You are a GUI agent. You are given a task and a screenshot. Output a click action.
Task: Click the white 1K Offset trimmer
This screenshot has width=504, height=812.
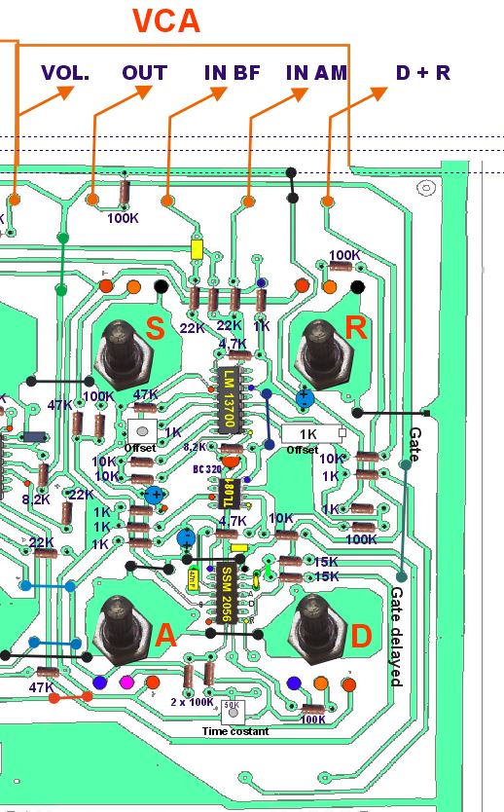pos(313,433)
